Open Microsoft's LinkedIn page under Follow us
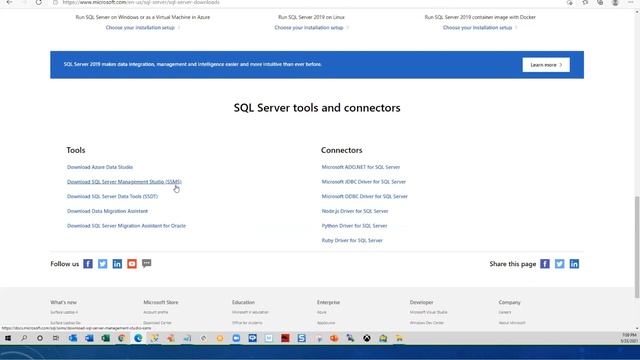This screenshot has width=640, height=360. coord(117,264)
